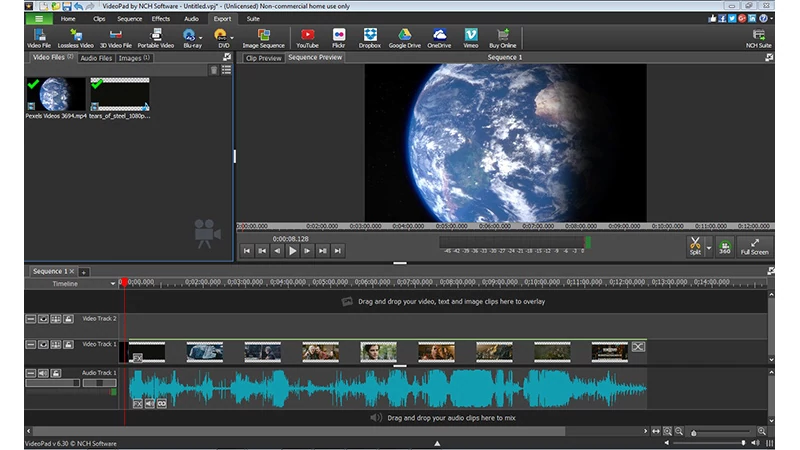Export as Image Sequence

coord(263,38)
